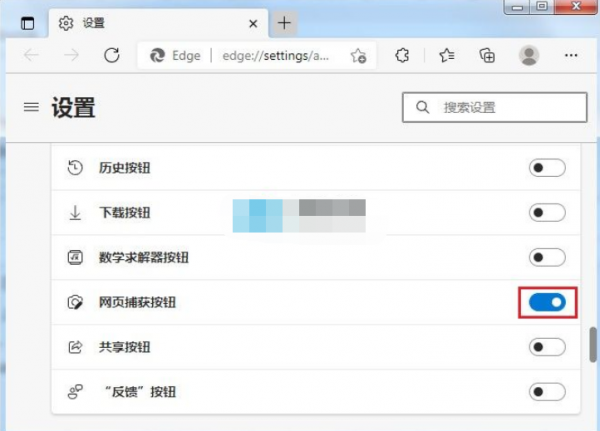Enable the 共享按钮 toggle
This screenshot has height=431, width=600.
[x=547, y=347]
